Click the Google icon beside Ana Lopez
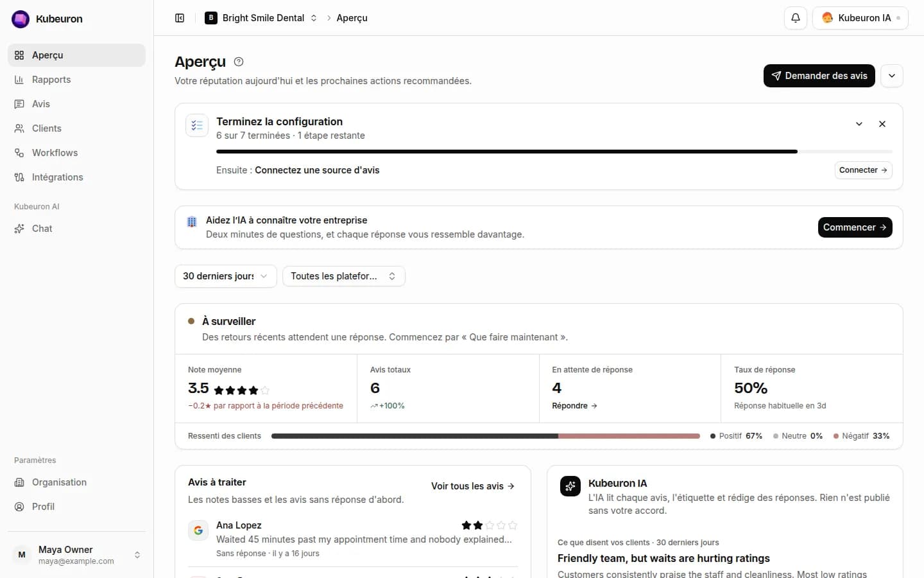 198,530
